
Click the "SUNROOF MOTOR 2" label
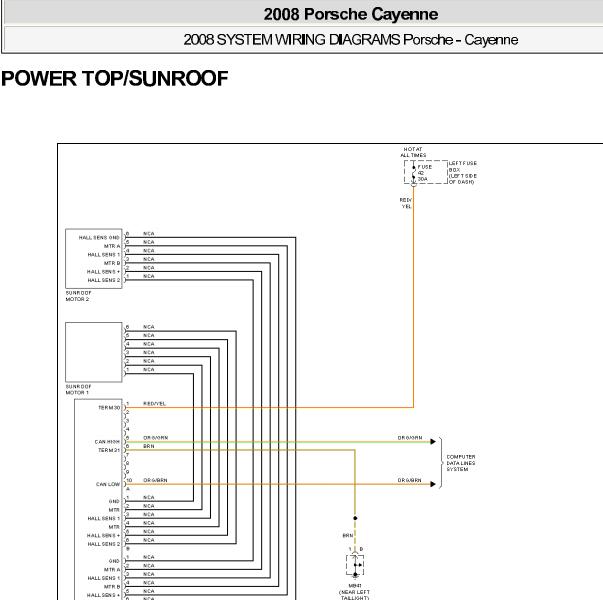(x=78, y=296)
